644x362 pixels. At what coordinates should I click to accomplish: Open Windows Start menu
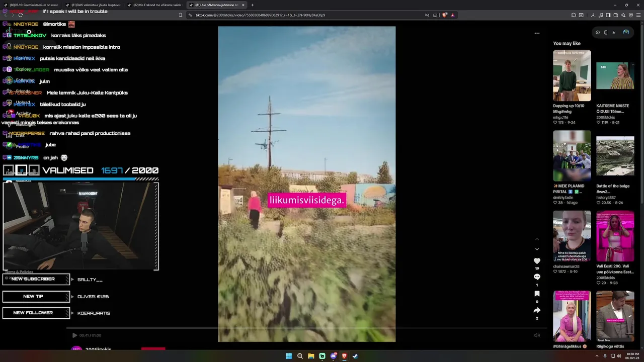tap(289, 356)
